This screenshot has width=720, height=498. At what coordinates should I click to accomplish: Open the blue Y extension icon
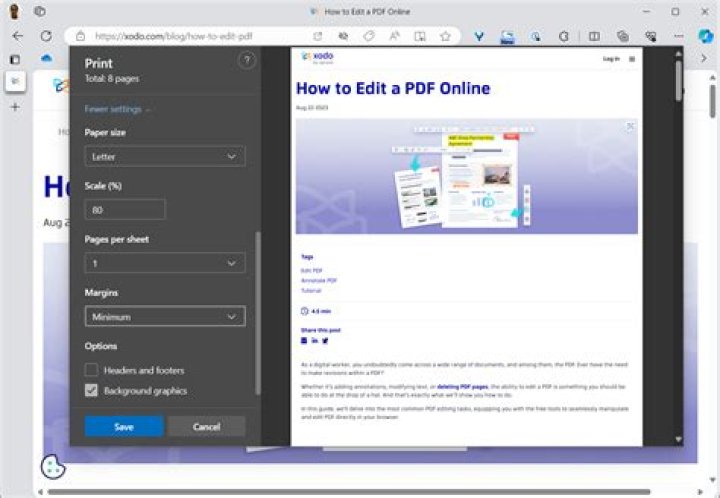479,36
